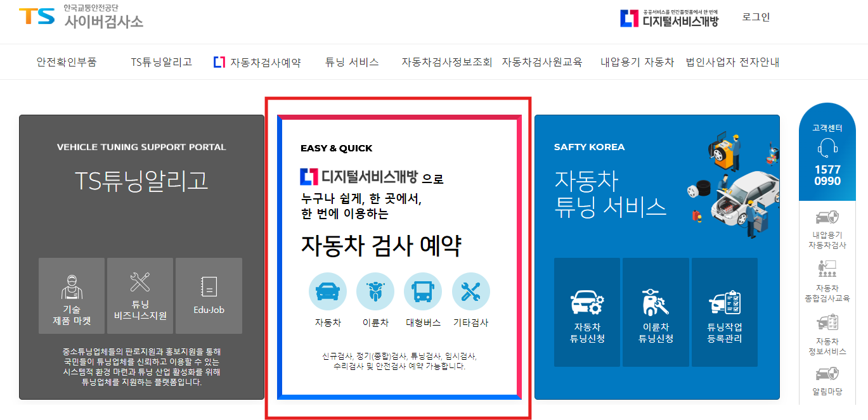Open the 내압용기 자동차검사 sidebar shortcut
868x420 pixels.
(827, 229)
